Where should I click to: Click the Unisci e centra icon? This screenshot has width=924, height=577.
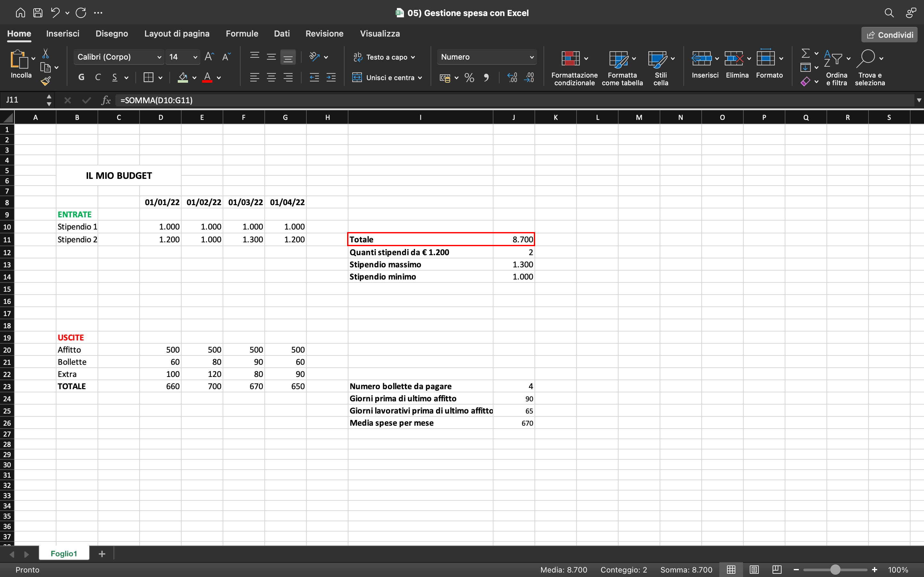pyautogui.click(x=358, y=78)
